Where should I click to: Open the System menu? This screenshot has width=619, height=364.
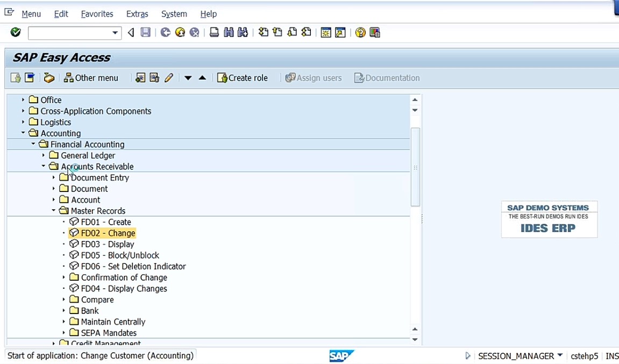coord(174,14)
